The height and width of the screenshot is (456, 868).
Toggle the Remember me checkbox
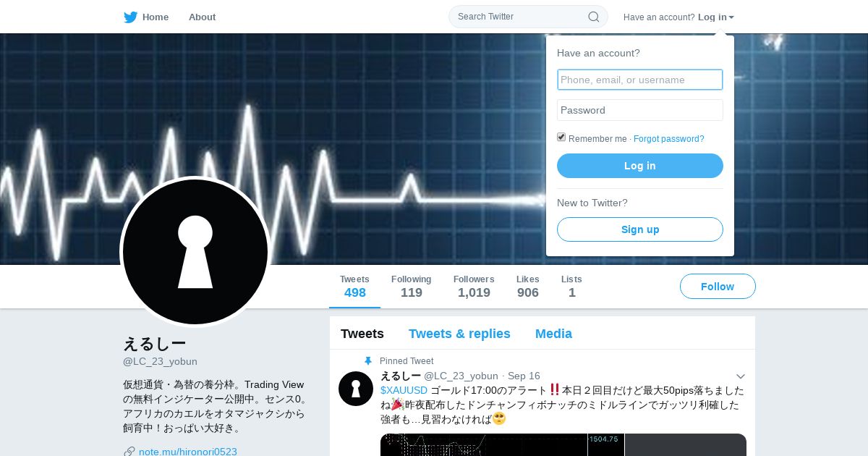tap(561, 138)
